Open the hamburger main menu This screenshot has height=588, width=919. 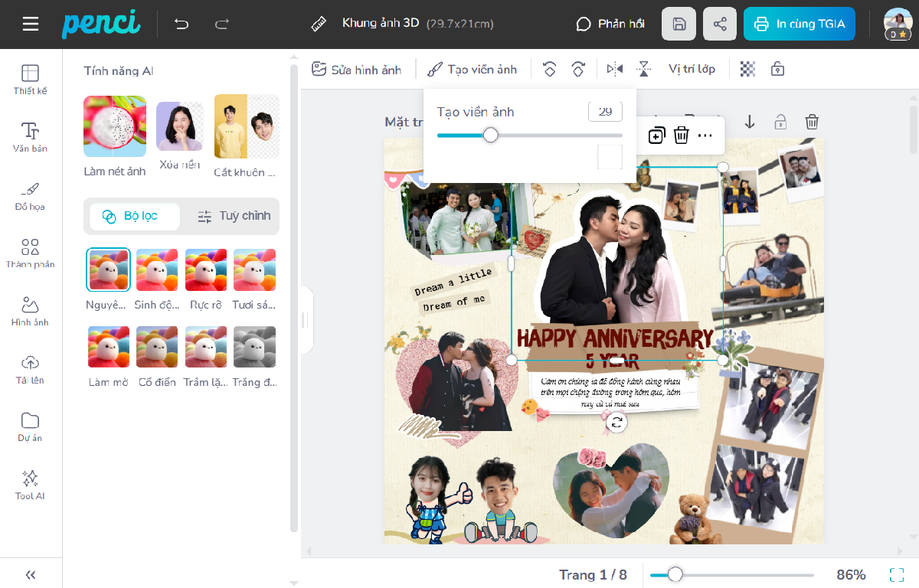click(31, 24)
